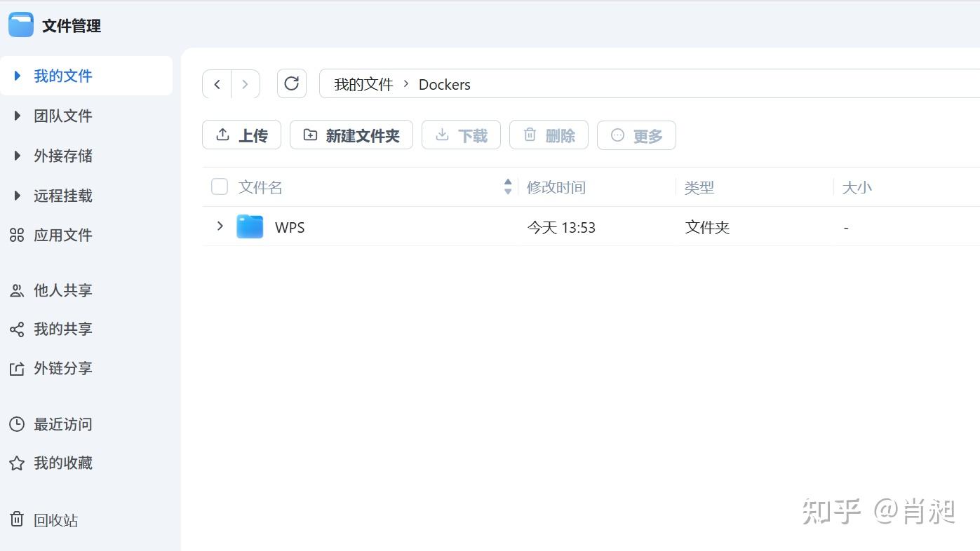The width and height of the screenshot is (980, 551).
Task: Open 回收站 trash icon
Action: tap(17, 519)
